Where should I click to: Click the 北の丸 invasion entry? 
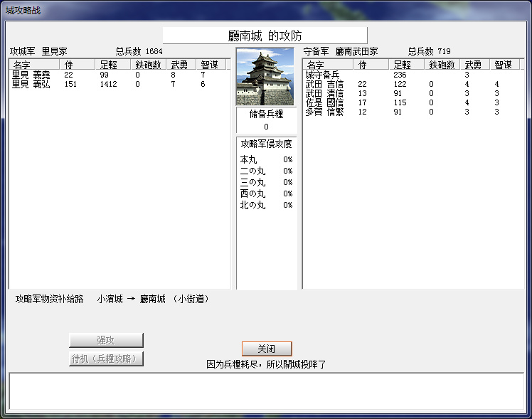[x=266, y=205]
